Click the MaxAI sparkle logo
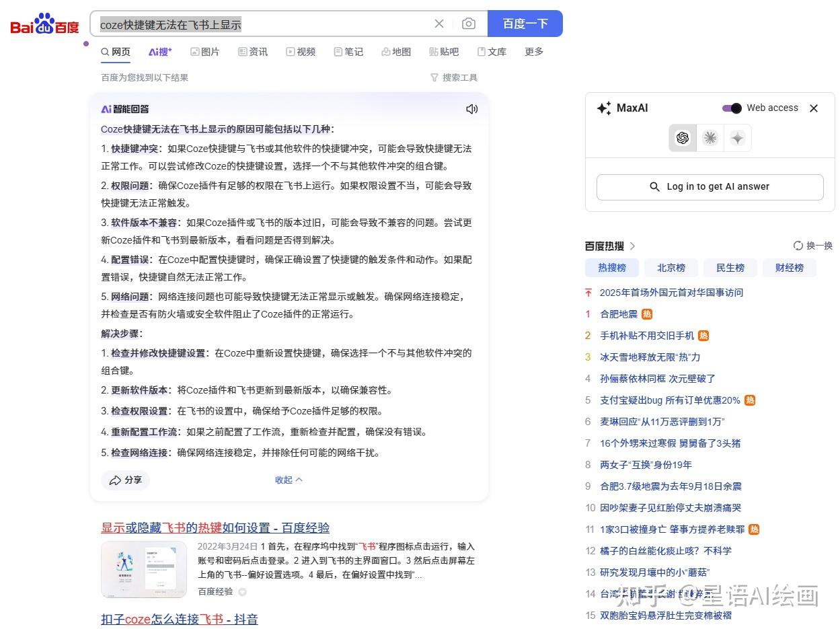840x629 pixels. click(604, 108)
